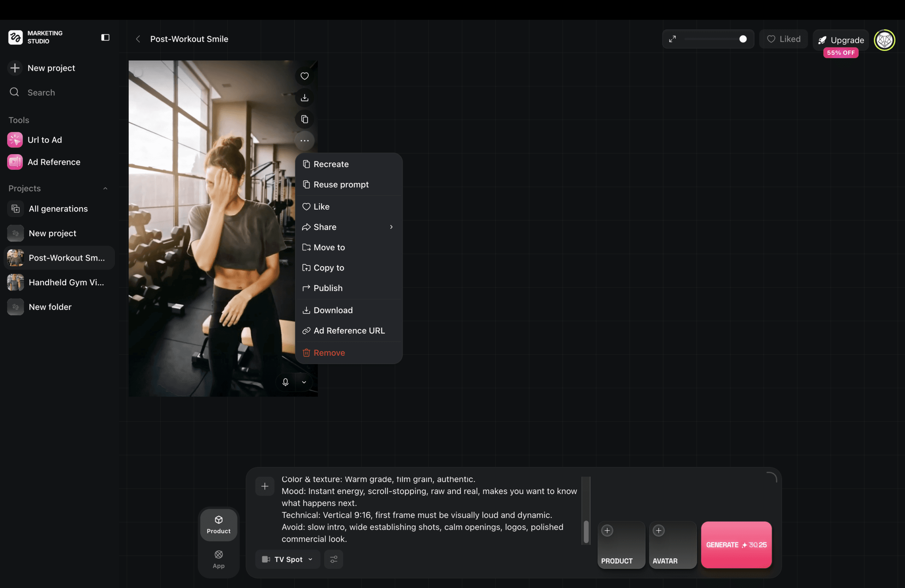Viewport: 905px width, 588px height.
Task: Click the microphone icon on the image
Action: [286, 382]
